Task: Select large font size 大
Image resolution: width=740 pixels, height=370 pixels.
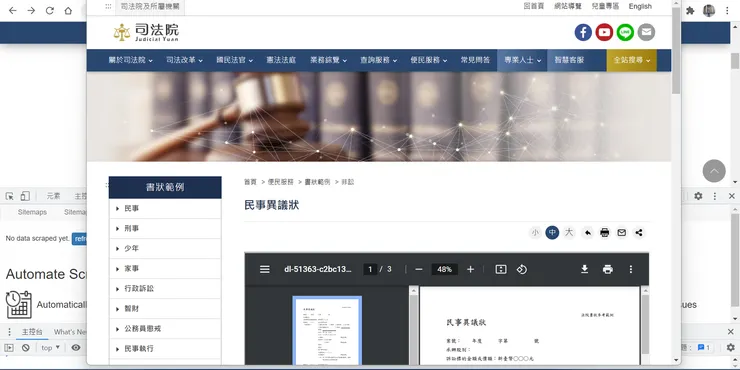Action: (x=569, y=233)
